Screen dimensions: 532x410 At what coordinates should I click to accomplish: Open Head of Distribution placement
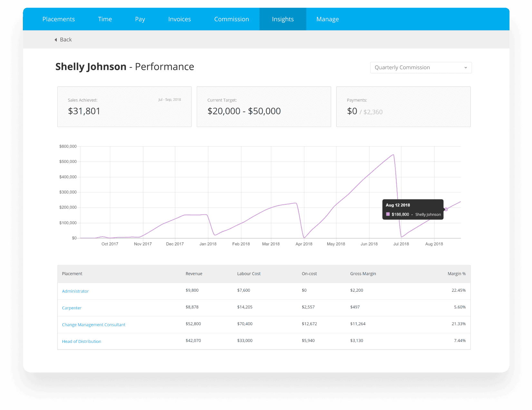[82, 341]
